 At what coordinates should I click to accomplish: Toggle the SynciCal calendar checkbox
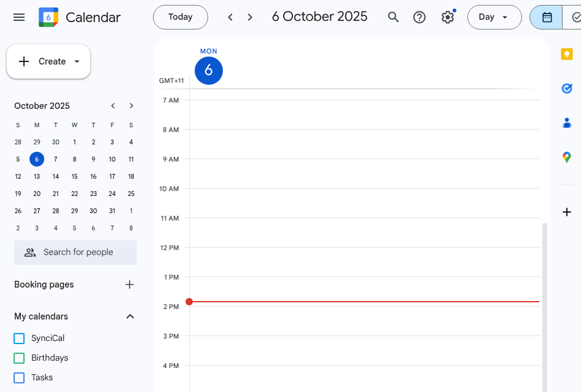19,339
